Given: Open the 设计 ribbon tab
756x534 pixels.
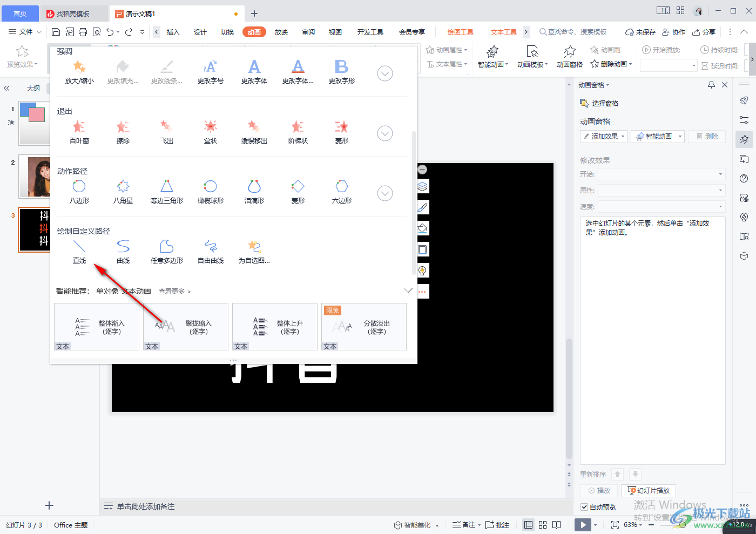Looking at the screenshot, I should [200, 32].
